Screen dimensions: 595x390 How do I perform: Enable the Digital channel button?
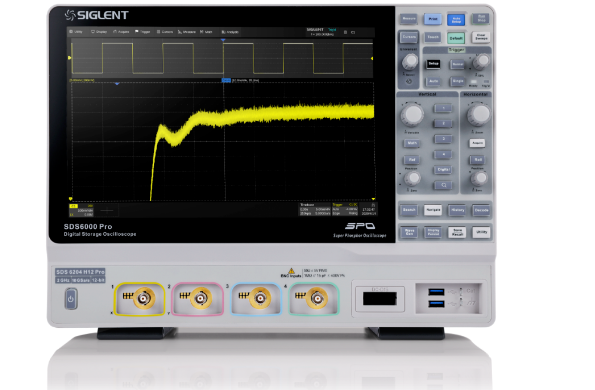tap(443, 170)
